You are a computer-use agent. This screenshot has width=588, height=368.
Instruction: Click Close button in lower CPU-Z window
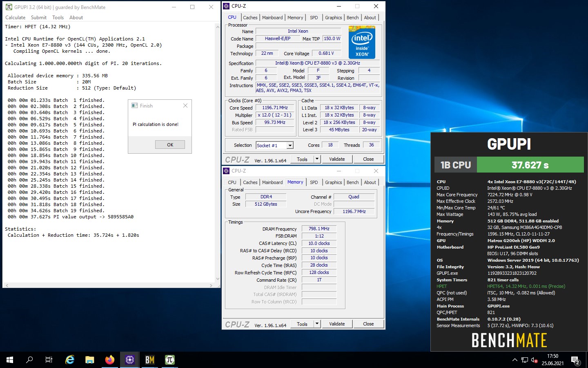pyautogui.click(x=368, y=324)
